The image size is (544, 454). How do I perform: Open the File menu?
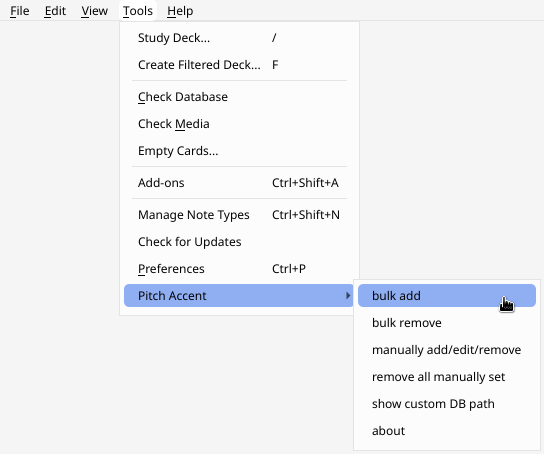(x=19, y=11)
